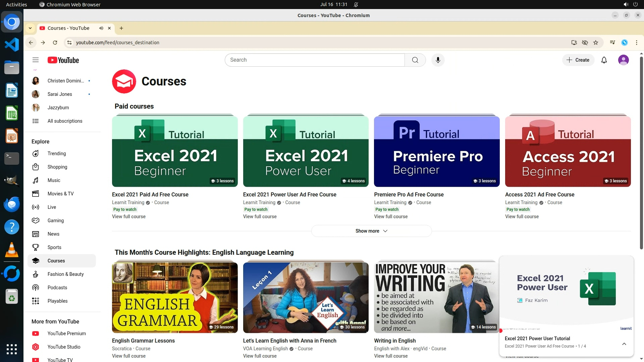Open Gaming in the sidebar
The width and height of the screenshot is (644, 362).
click(55, 221)
